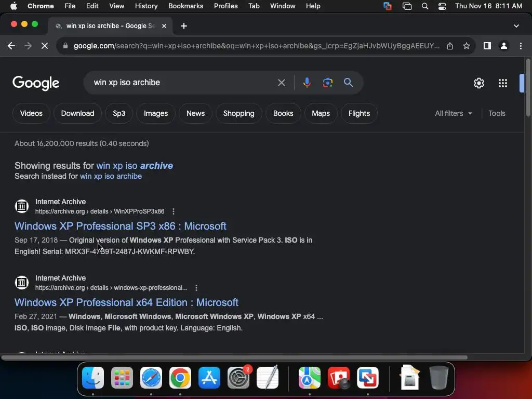The height and width of the screenshot is (399, 532).
Task: Open the File menu
Action: coord(70,6)
